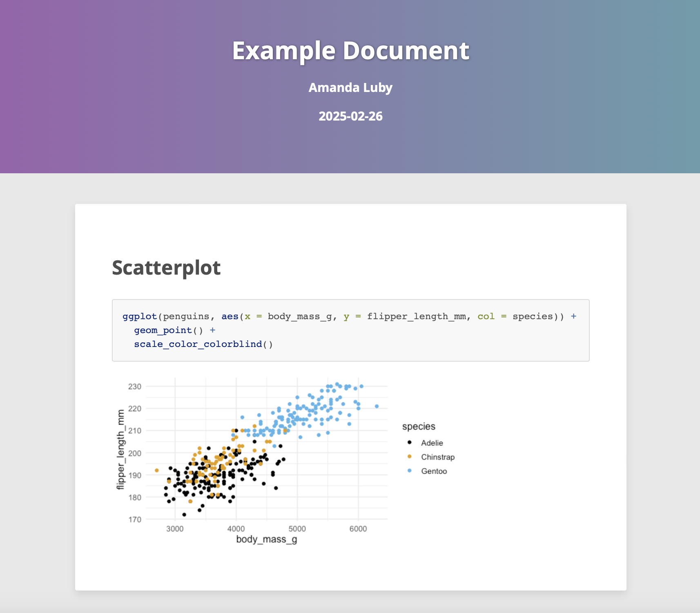Click the Gentoo legend label text

[x=434, y=471]
